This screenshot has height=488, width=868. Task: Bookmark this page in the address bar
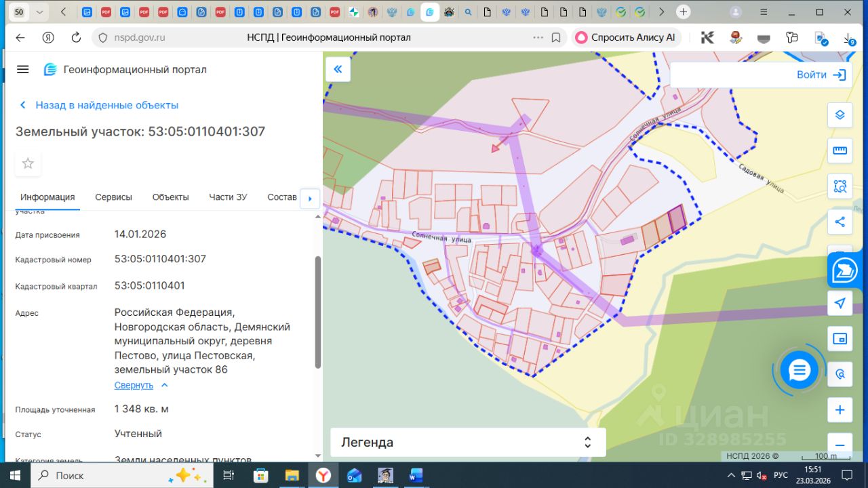[556, 38]
